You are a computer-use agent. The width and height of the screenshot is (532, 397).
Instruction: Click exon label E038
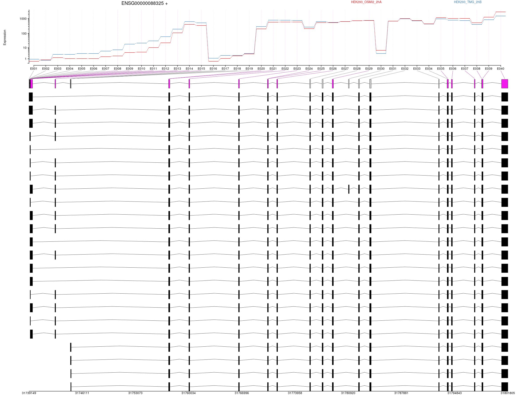477,69
